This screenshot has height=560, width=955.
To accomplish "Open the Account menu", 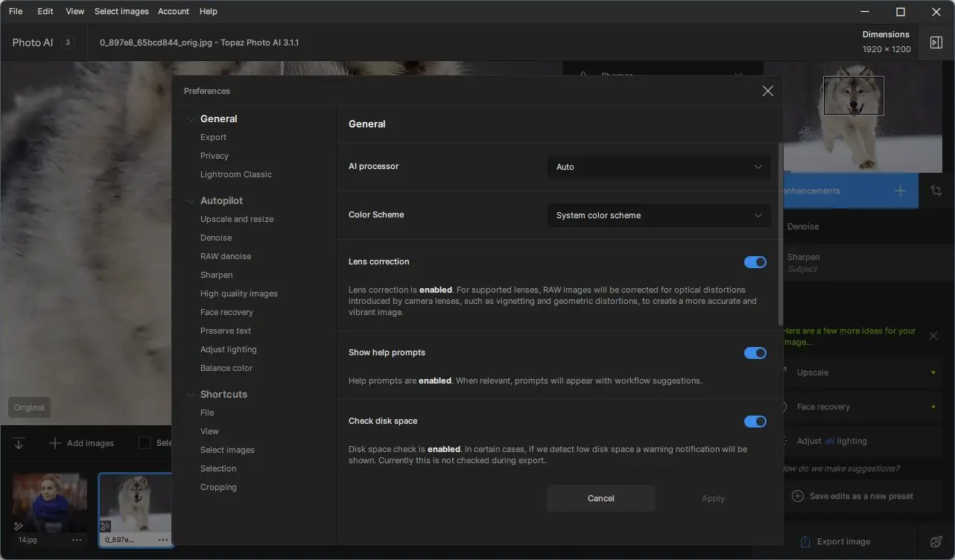I will click(174, 11).
